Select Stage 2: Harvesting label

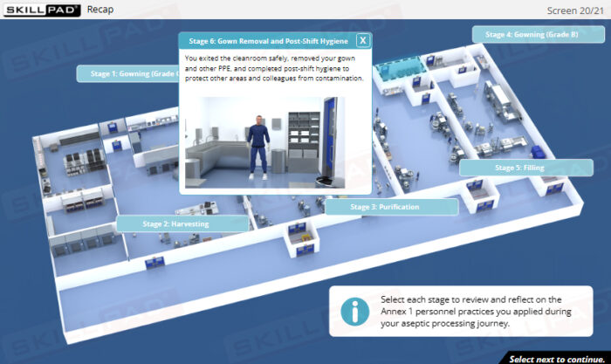[182, 224]
